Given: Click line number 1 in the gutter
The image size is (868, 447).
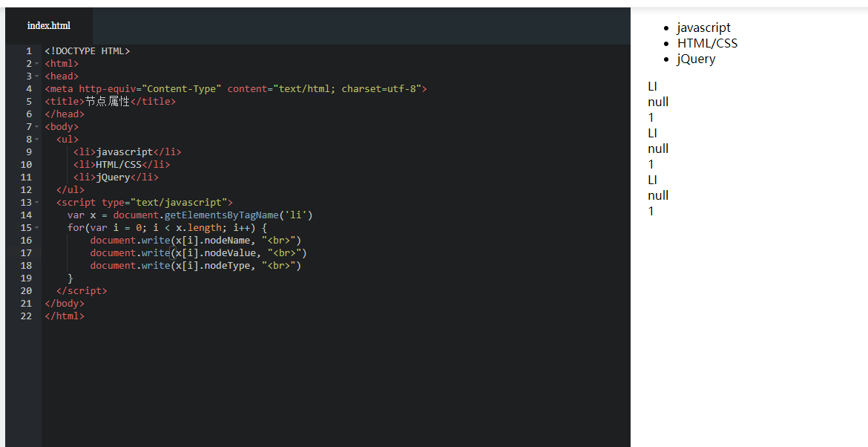Looking at the screenshot, I should pyautogui.click(x=29, y=51).
